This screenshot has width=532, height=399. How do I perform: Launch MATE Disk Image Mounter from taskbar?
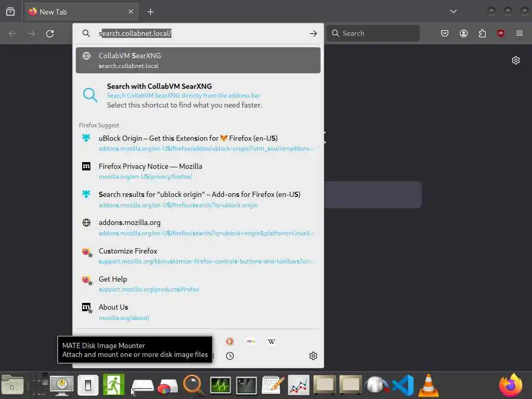142,386
